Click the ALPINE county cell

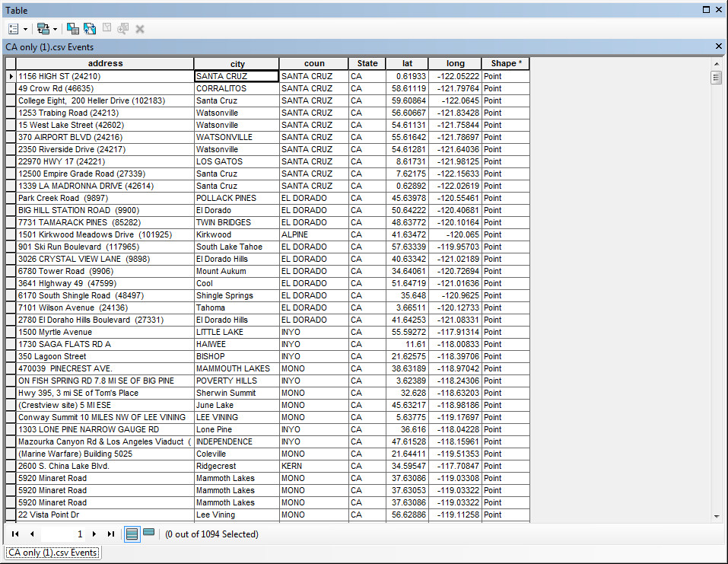point(314,234)
